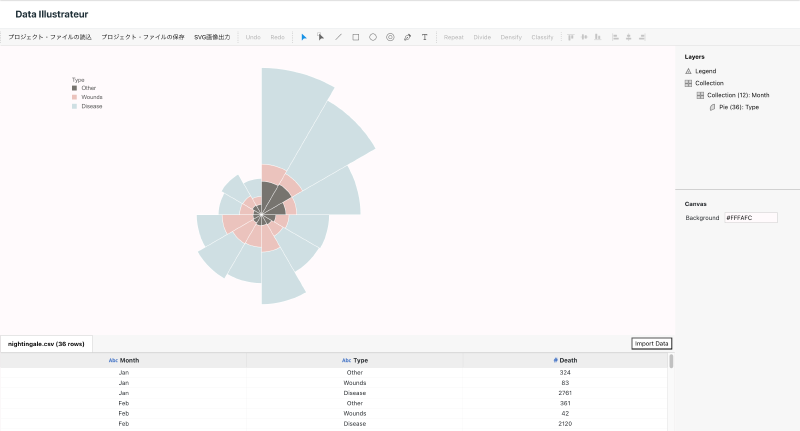Screen dimensions: 800x431
Task: Click the top Collection layer grid icon
Action: (688, 83)
